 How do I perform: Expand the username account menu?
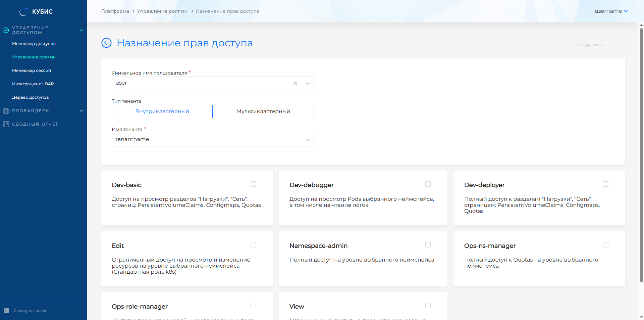coord(611,11)
